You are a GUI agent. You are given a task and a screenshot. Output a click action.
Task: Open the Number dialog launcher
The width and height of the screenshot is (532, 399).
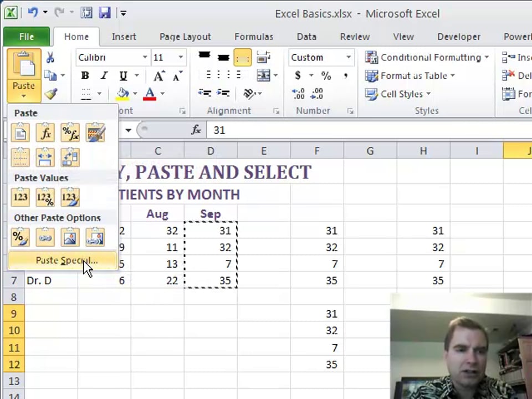pos(350,111)
